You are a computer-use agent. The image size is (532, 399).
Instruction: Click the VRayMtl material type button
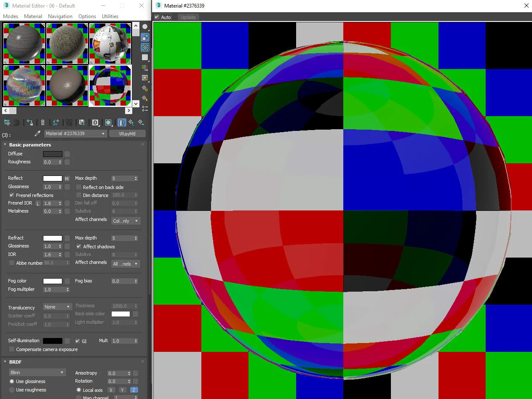[127, 133]
